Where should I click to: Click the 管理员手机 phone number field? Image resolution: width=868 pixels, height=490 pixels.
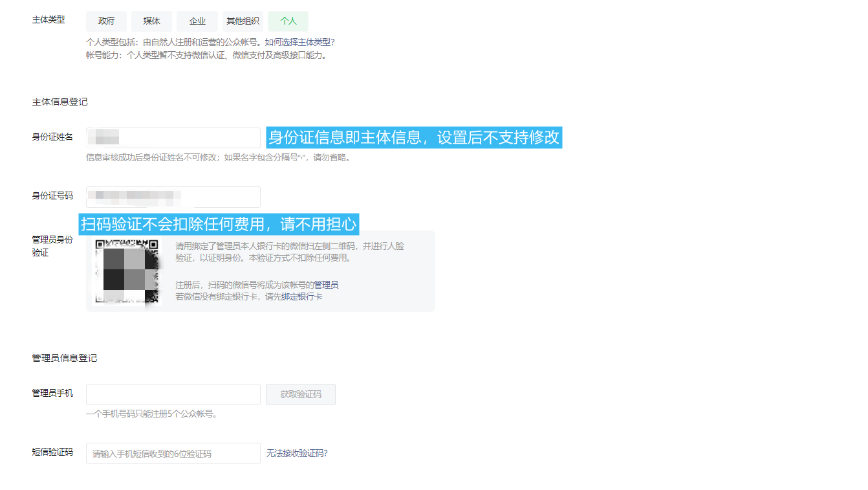click(x=173, y=395)
